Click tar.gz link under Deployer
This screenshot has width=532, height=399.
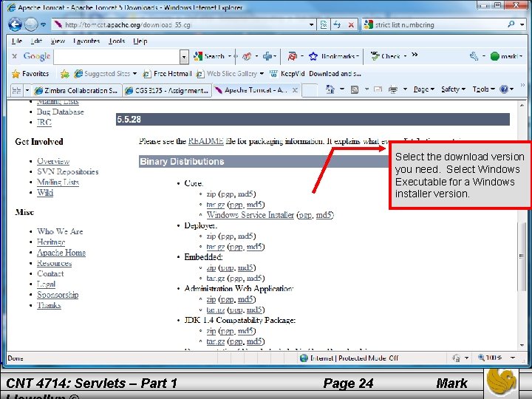pos(216,247)
